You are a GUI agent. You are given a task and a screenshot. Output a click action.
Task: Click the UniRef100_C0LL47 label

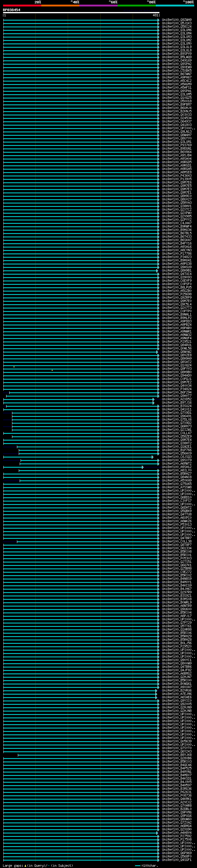point(177,433)
